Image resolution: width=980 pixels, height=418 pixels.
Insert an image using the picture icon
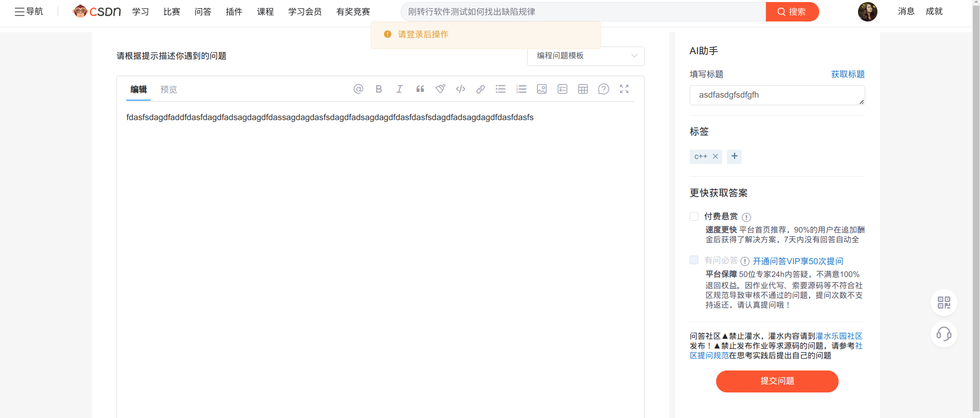(x=542, y=89)
